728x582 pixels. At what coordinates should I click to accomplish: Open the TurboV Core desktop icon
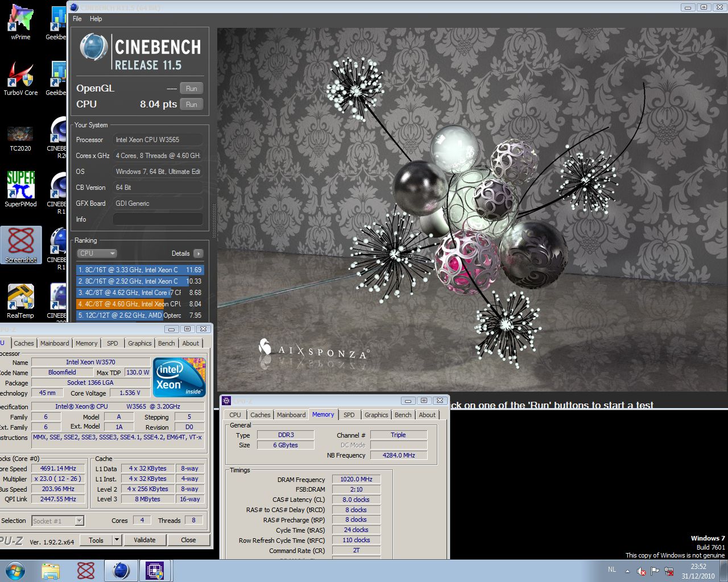[x=20, y=78]
